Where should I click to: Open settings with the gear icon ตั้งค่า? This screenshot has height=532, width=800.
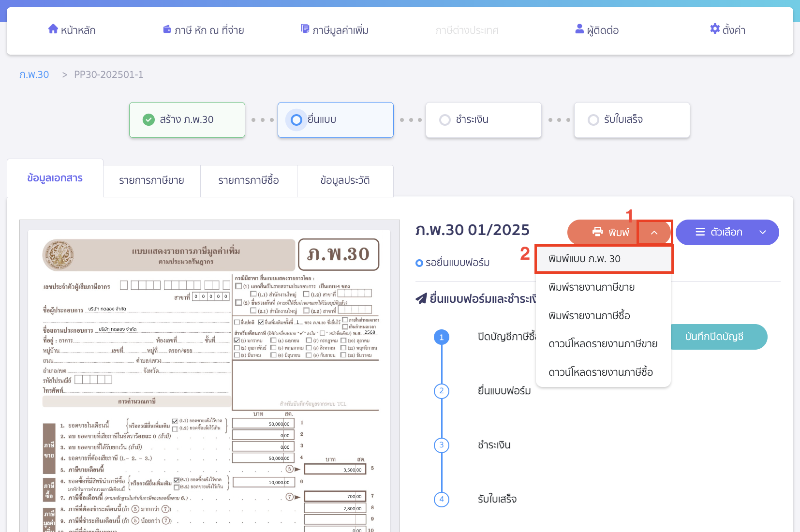click(715, 29)
